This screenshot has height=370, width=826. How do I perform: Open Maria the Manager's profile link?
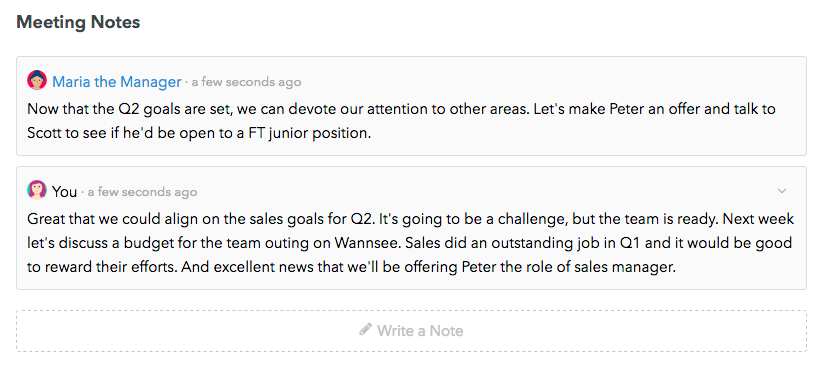(x=117, y=82)
